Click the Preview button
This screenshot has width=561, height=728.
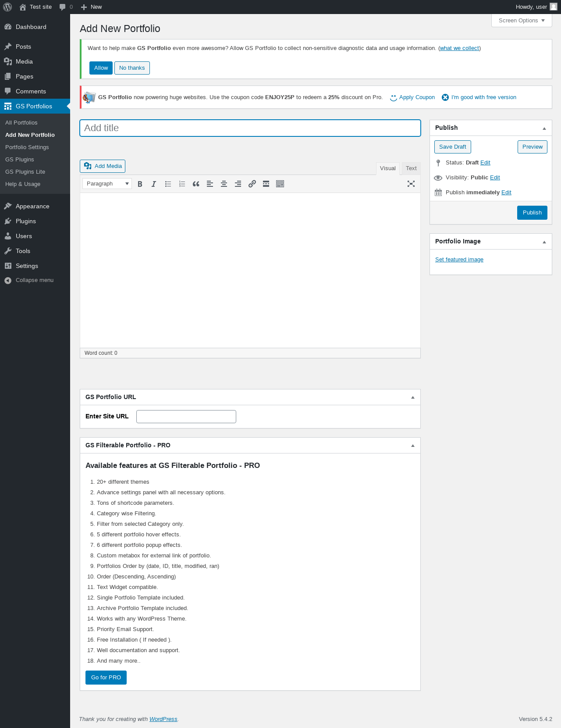click(x=533, y=147)
